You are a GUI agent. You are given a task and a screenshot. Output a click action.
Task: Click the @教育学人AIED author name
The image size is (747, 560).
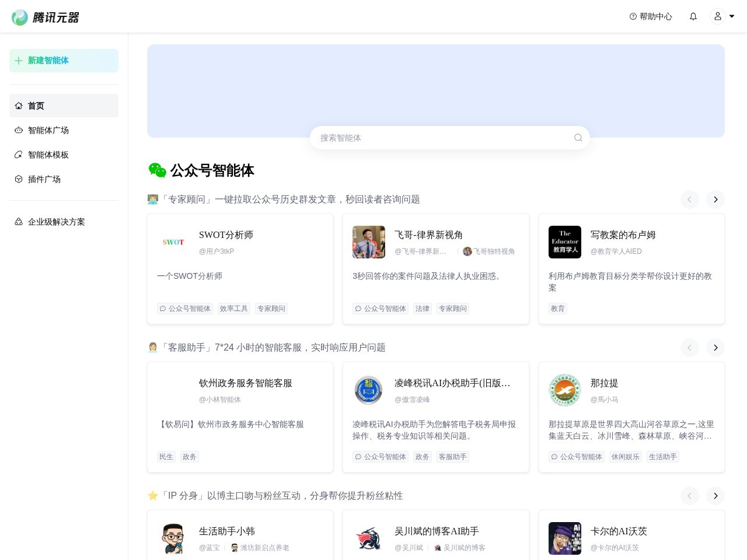tap(616, 251)
